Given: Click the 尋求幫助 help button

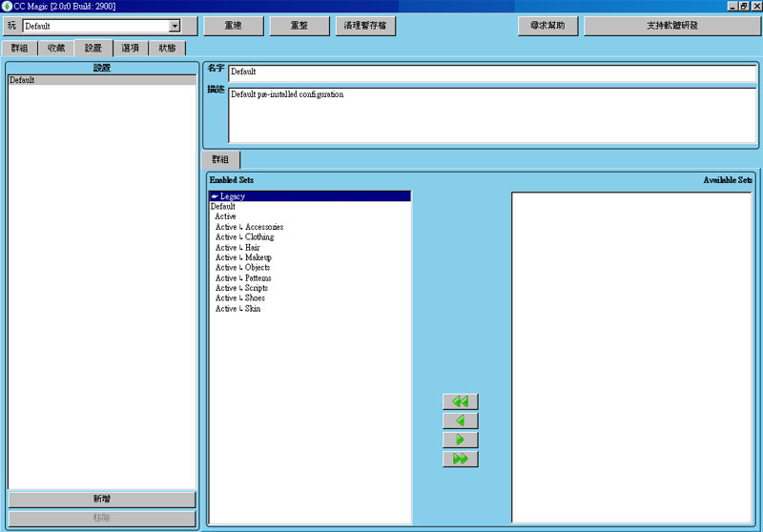Looking at the screenshot, I should (x=547, y=26).
